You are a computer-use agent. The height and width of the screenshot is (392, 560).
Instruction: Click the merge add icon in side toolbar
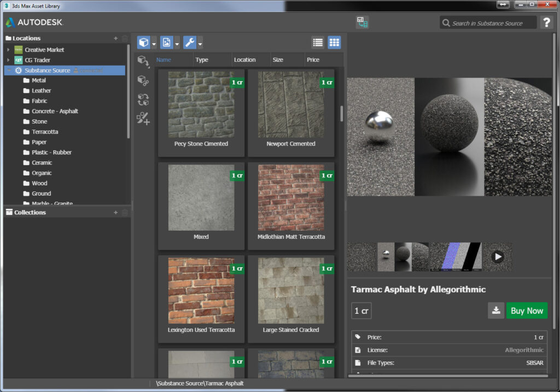click(x=143, y=119)
